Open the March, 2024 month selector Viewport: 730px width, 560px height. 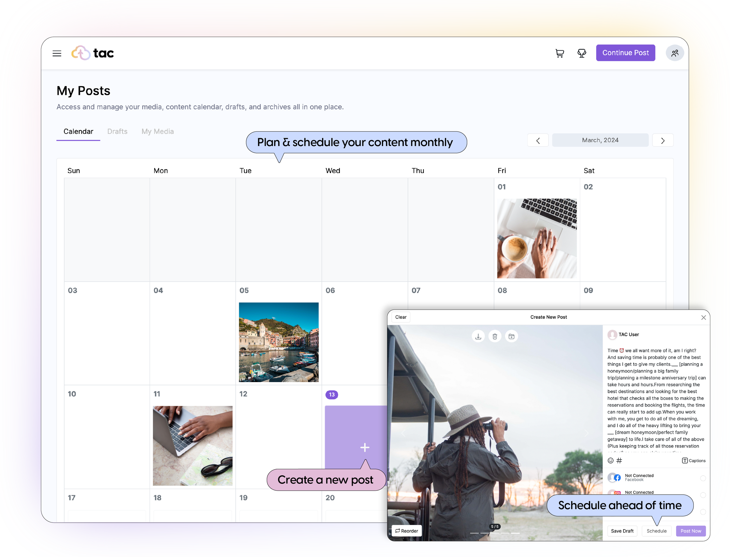point(600,140)
